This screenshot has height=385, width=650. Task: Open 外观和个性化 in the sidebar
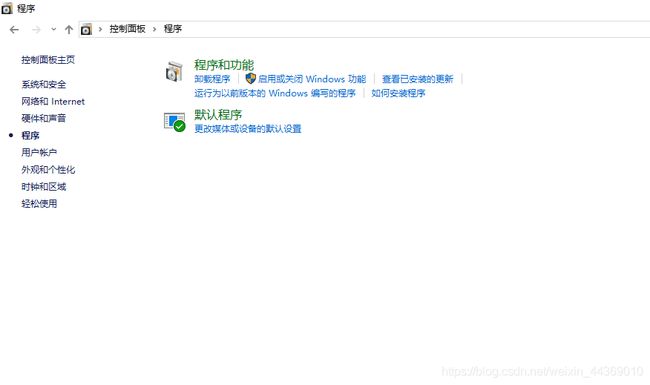click(x=48, y=169)
